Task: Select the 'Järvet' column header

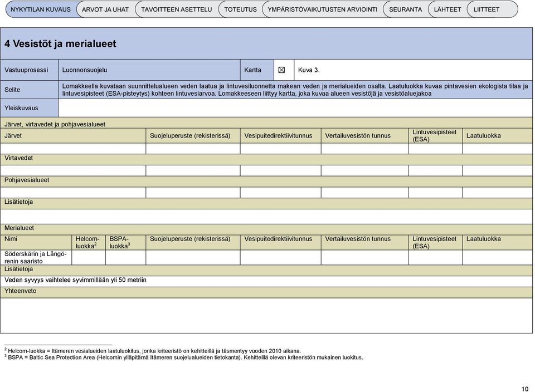Action: coord(13,136)
